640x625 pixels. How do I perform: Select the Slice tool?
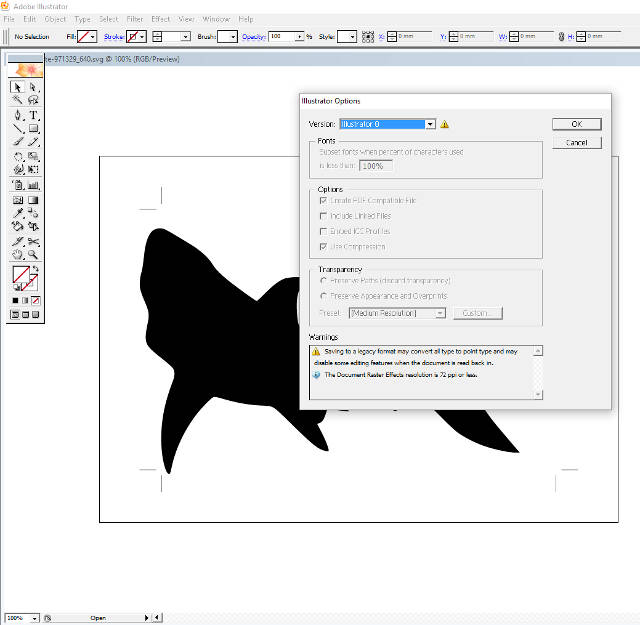click(x=17, y=242)
